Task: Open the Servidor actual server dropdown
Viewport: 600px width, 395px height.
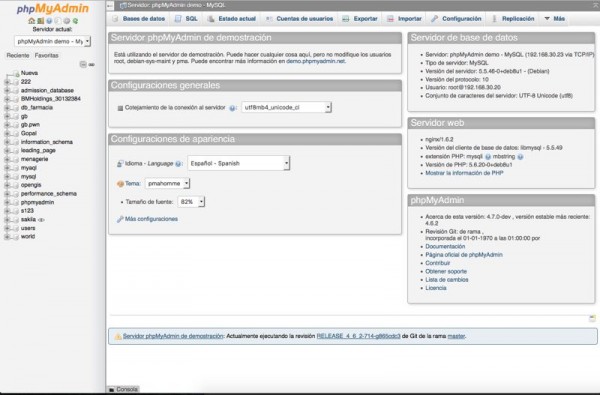Action: click(x=52, y=41)
